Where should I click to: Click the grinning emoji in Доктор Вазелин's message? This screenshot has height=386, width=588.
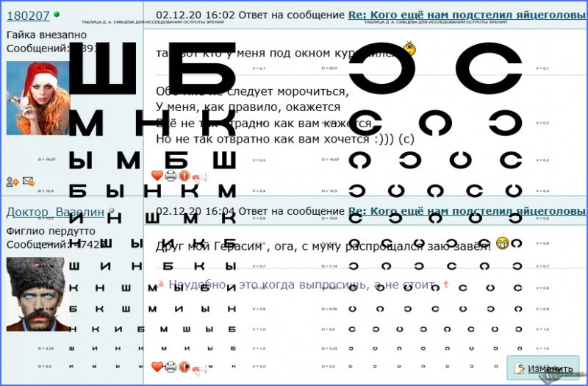click(x=503, y=243)
